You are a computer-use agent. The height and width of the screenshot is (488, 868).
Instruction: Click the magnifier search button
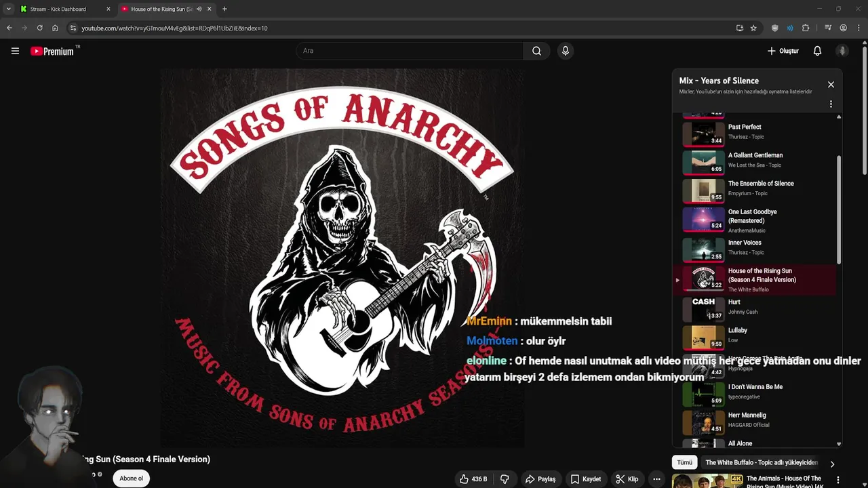point(536,51)
